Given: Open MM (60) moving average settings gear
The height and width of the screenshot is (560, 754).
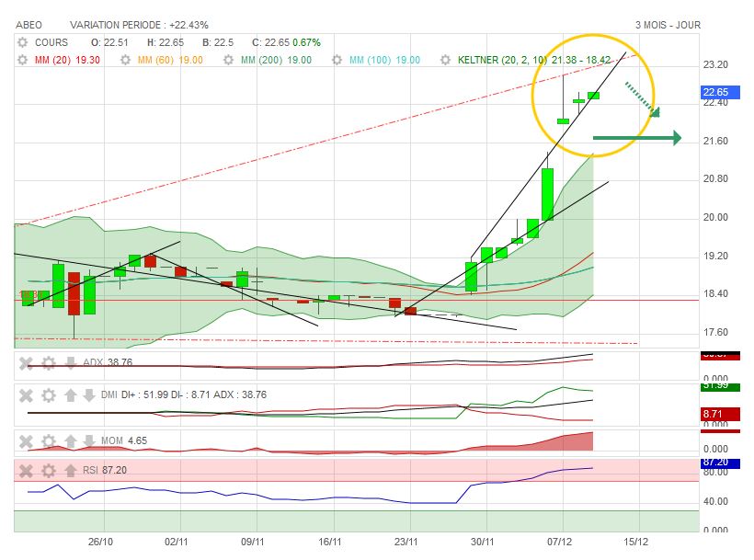Looking at the screenshot, I should coord(125,60).
